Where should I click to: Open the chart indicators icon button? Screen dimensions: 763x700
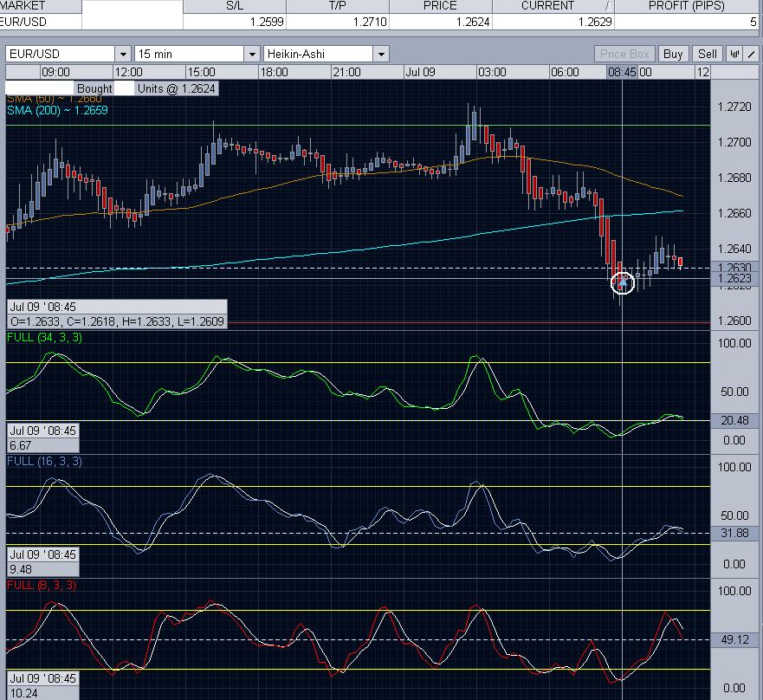coord(734,54)
